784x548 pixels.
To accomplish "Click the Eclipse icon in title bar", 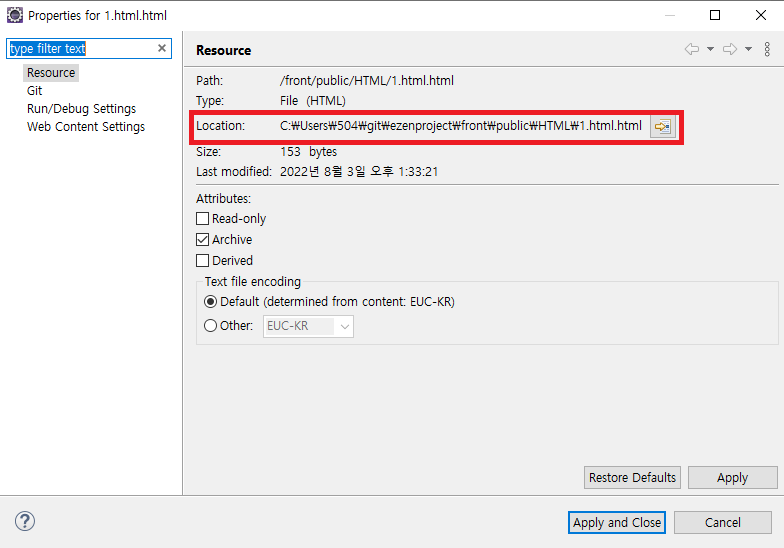I will 14,15.
